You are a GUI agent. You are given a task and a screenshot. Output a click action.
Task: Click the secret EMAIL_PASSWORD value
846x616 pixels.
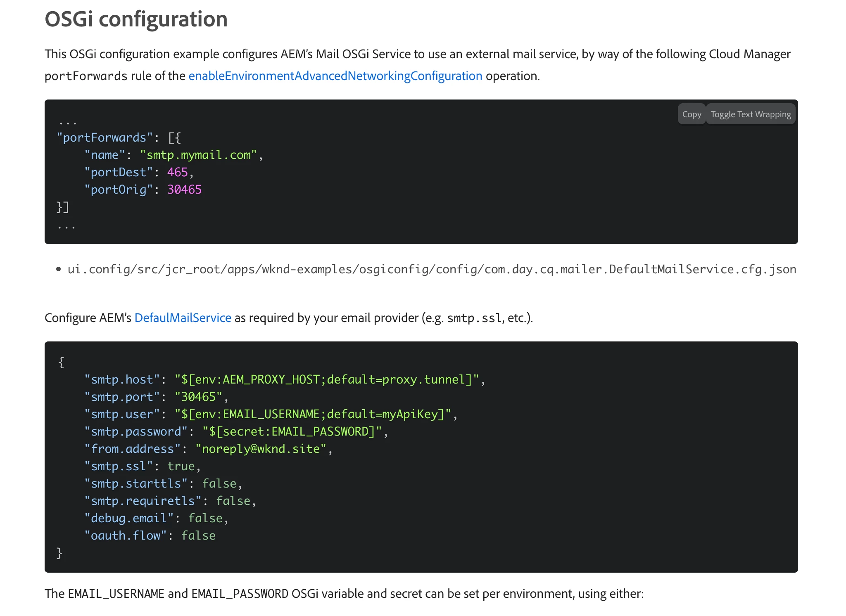pos(292,431)
